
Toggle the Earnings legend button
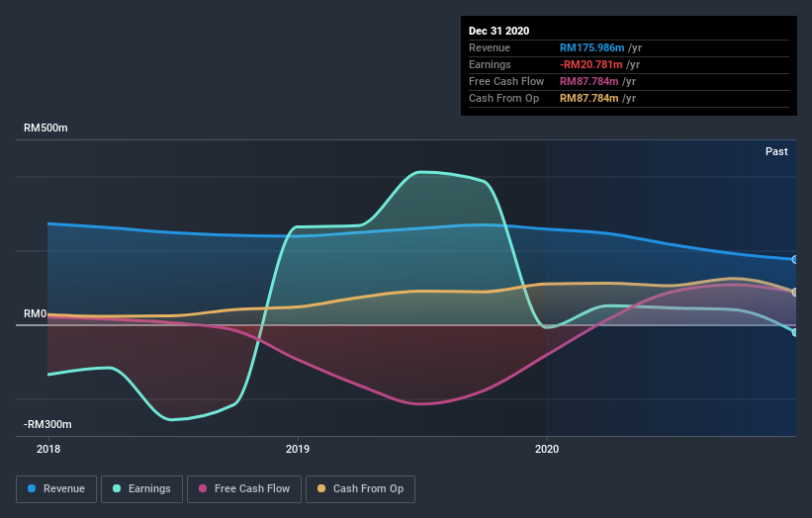click(x=141, y=489)
